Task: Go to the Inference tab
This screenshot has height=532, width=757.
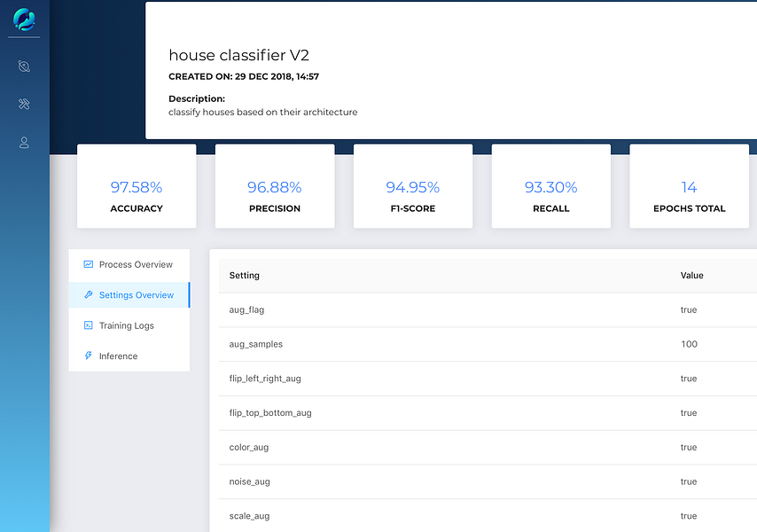Action: [129, 356]
